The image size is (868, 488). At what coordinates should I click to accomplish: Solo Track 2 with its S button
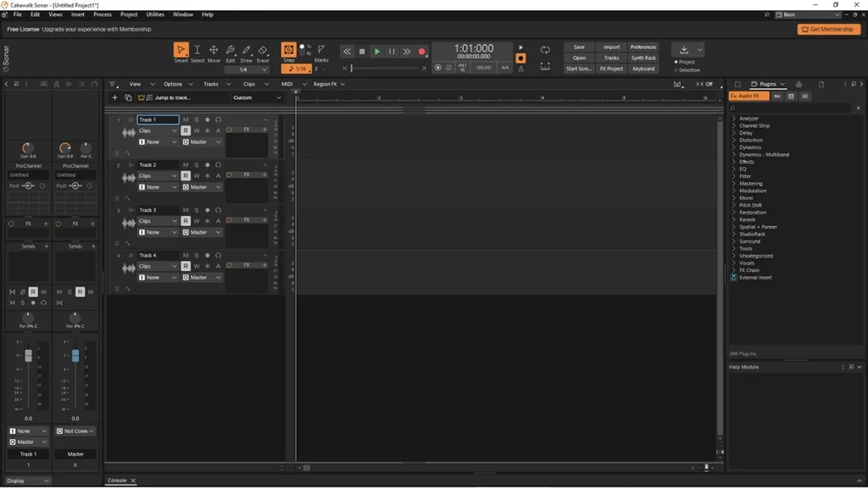click(x=197, y=164)
